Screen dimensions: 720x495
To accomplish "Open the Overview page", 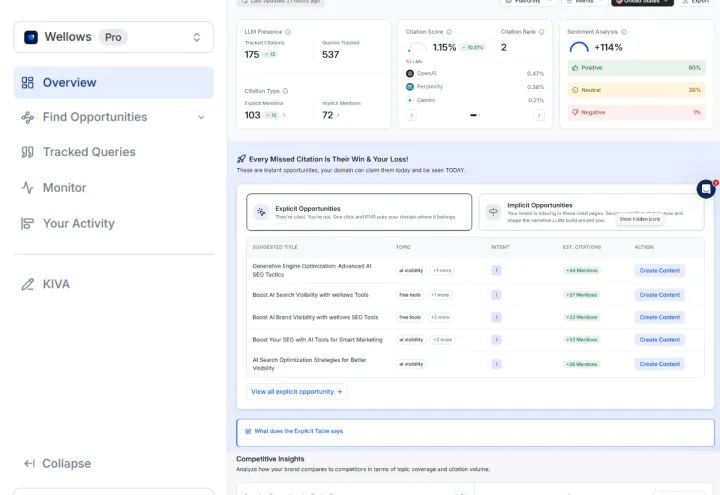I will point(113,83).
